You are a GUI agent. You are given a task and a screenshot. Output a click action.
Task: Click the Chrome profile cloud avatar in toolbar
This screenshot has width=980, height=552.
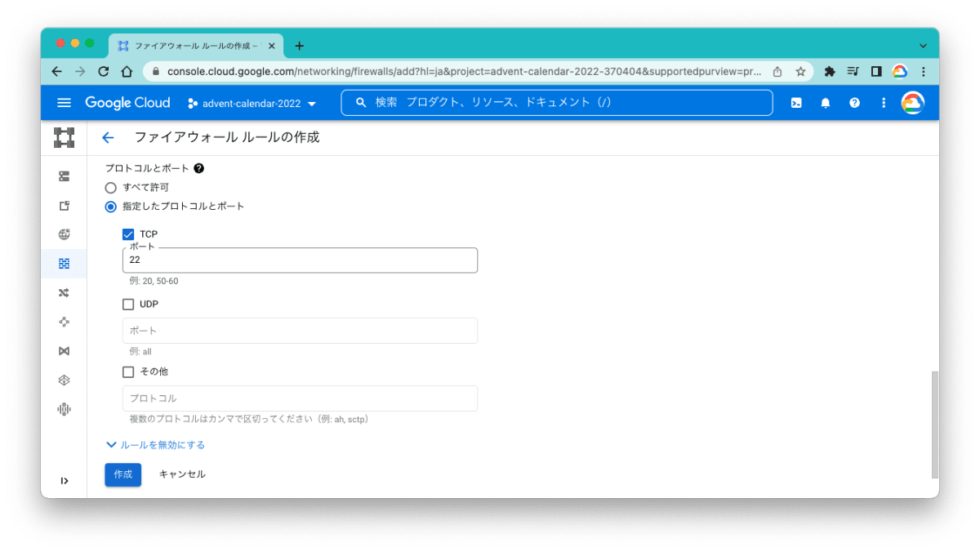(900, 72)
